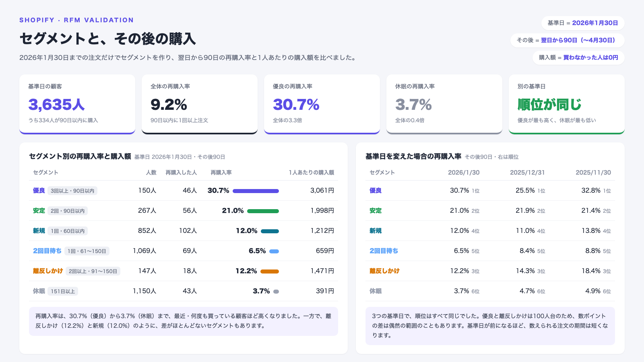The image size is (644, 362).
Task: Click the 1回・61〜150日 tag
Action: [x=87, y=251]
